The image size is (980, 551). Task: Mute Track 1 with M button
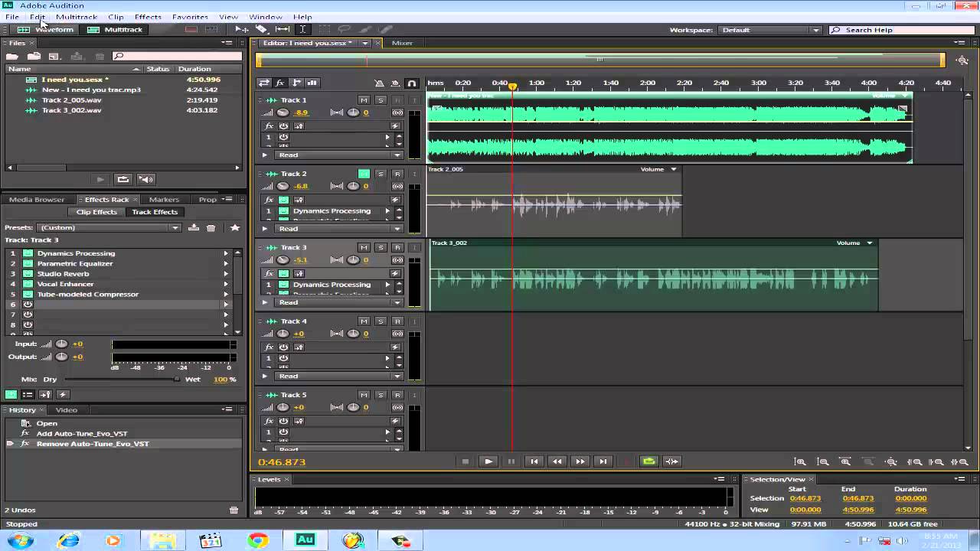[364, 100]
